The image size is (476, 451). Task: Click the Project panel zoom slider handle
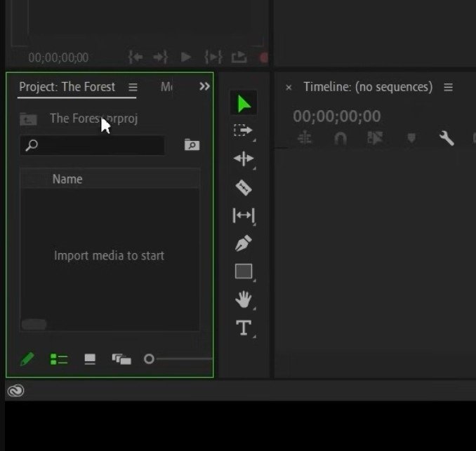coord(149,359)
